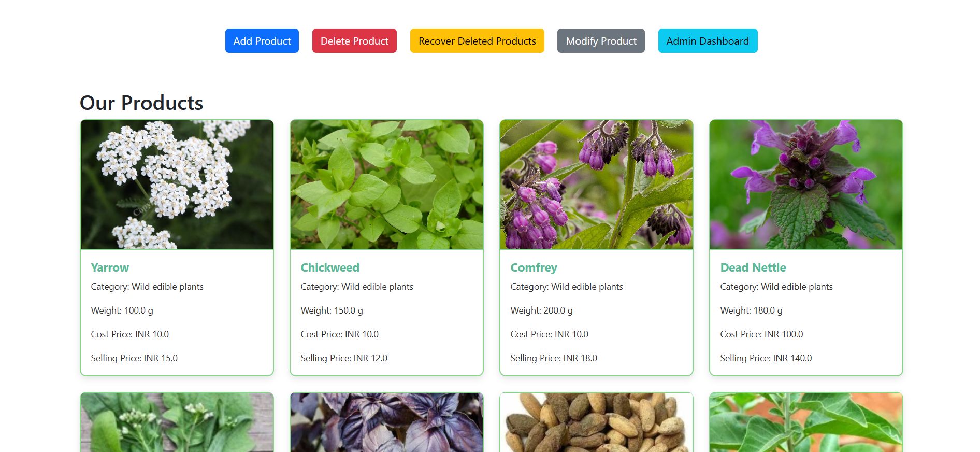The width and height of the screenshot is (980, 452).
Task: View the Dead Nettle picture
Action: pos(806,185)
